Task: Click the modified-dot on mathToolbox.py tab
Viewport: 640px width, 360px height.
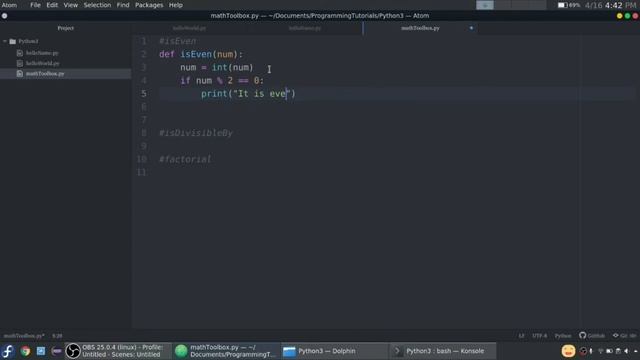Action: pos(471,28)
